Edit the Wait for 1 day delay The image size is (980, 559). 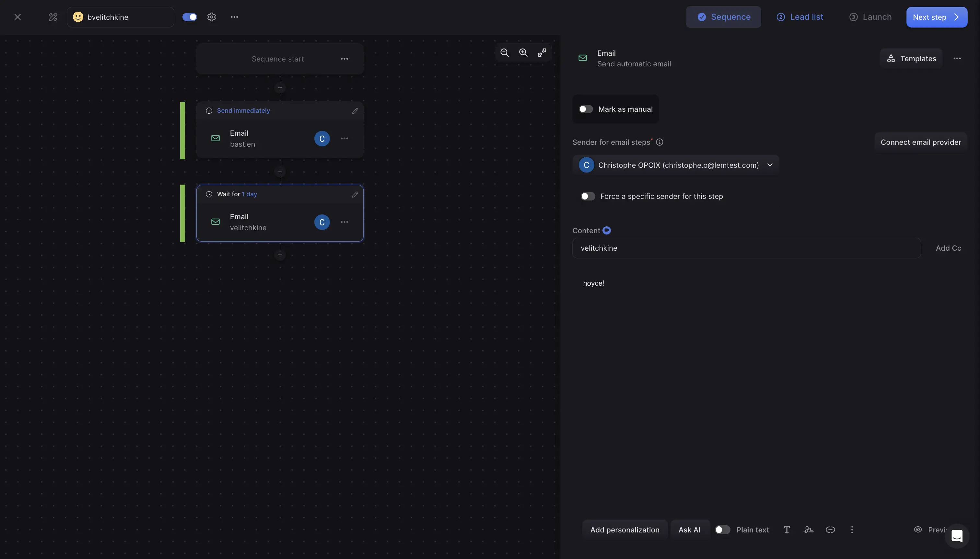355,194
